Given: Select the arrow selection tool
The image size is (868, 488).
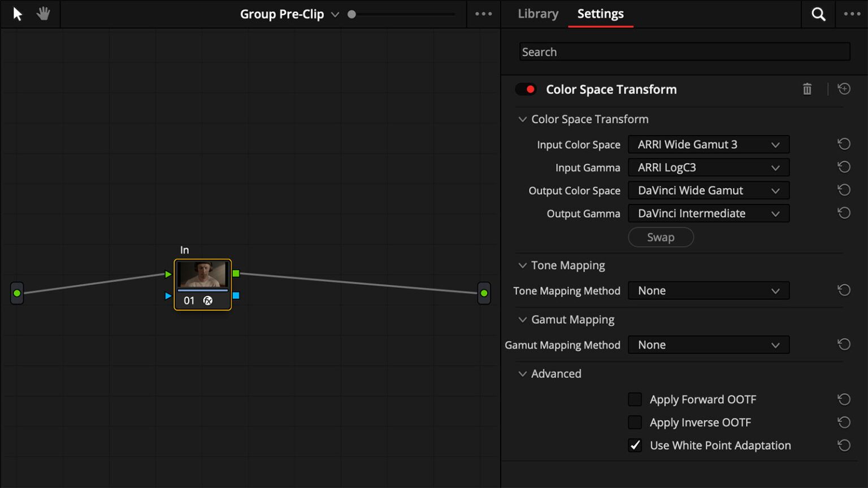Looking at the screenshot, I should 17,14.
